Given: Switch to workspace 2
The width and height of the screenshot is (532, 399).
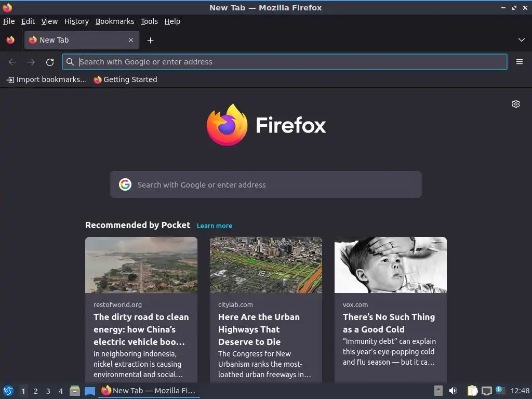Looking at the screenshot, I should click(36, 391).
